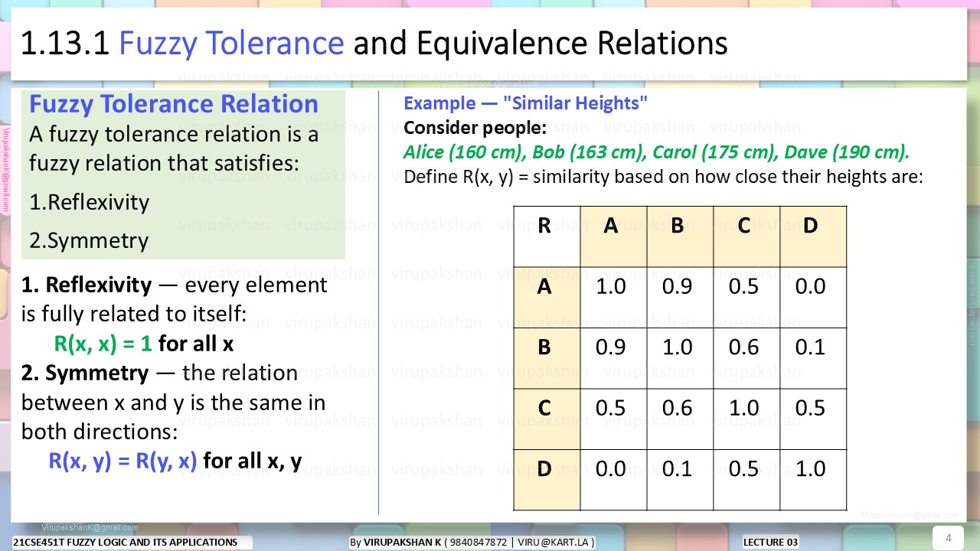Click cell row A column D value 0.0

tap(813, 297)
